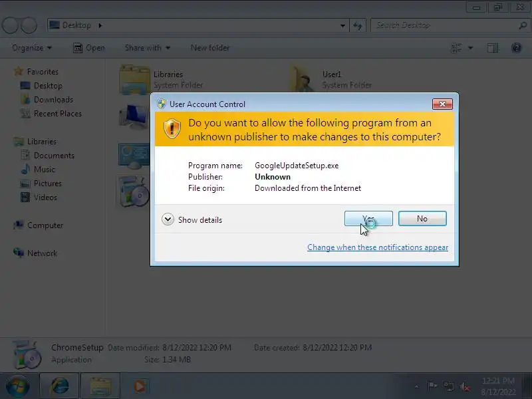Image resolution: width=532 pixels, height=399 pixels.
Task: Select Libraries in the navigation pane
Action: coord(42,142)
